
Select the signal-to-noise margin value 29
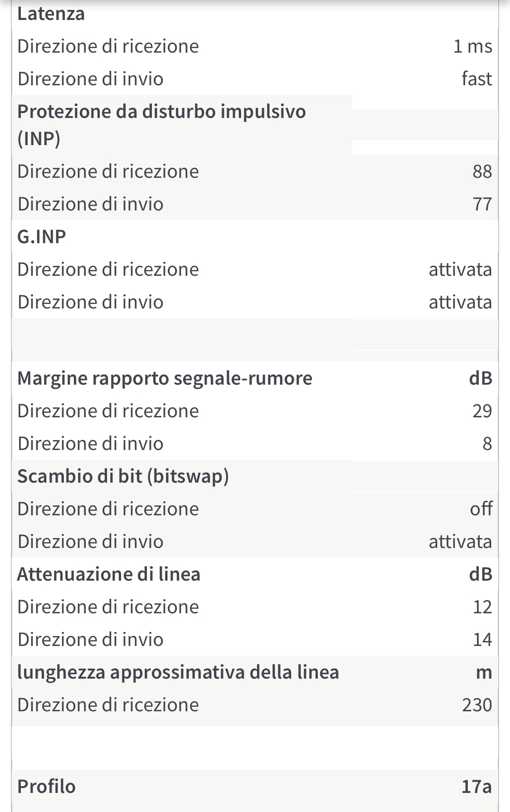click(482, 411)
